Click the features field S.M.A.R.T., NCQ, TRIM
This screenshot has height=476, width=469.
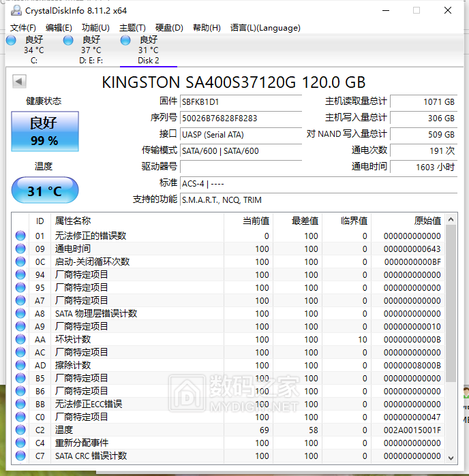point(318,200)
